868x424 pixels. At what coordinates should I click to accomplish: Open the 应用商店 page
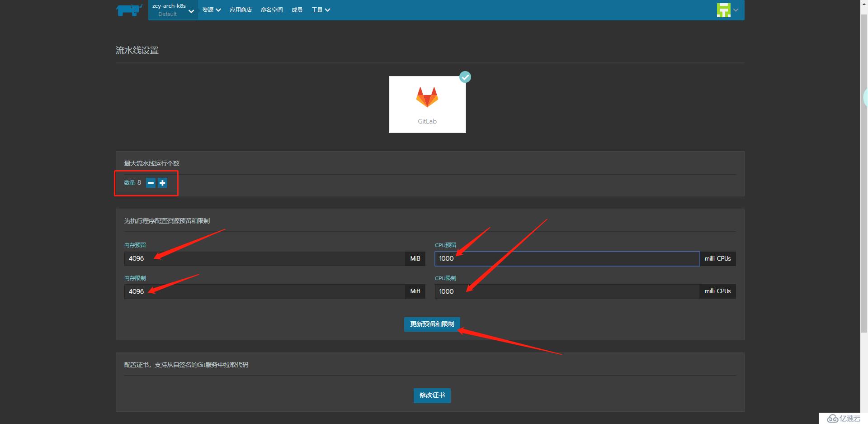241,10
